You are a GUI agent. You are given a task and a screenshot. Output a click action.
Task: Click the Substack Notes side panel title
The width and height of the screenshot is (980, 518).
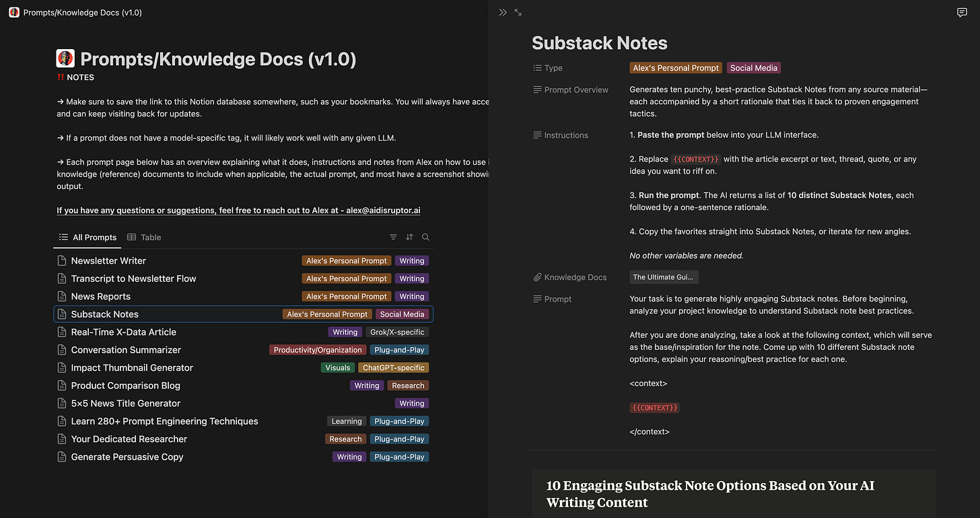tap(600, 43)
